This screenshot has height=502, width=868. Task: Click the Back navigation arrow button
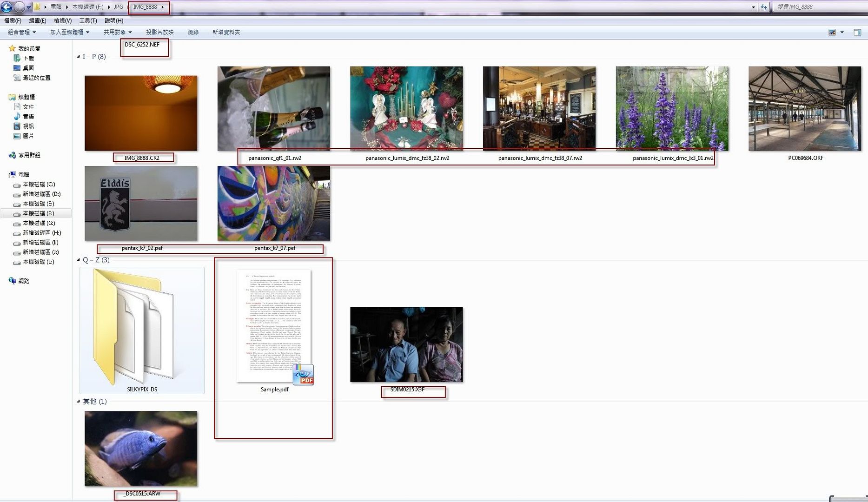point(7,7)
